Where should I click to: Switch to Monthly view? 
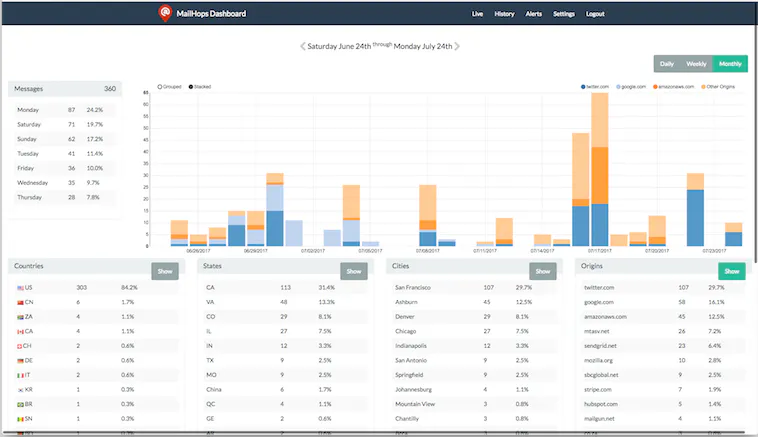(x=730, y=64)
